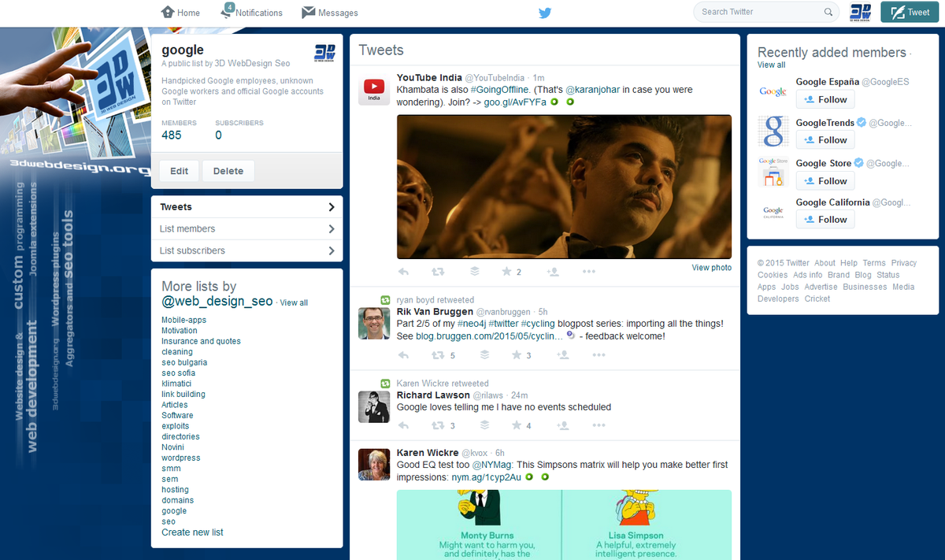Follow Google Store
Screen dimensions: 945x560
(825, 181)
